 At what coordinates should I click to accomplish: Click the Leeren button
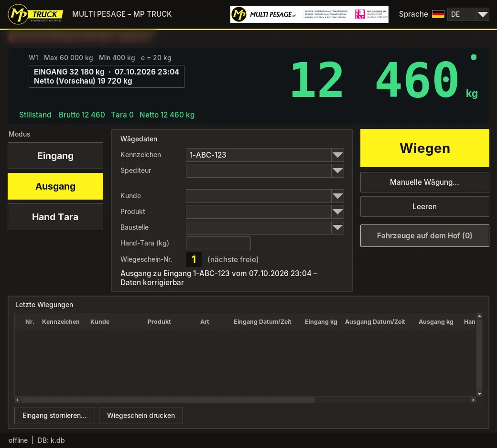425,207
